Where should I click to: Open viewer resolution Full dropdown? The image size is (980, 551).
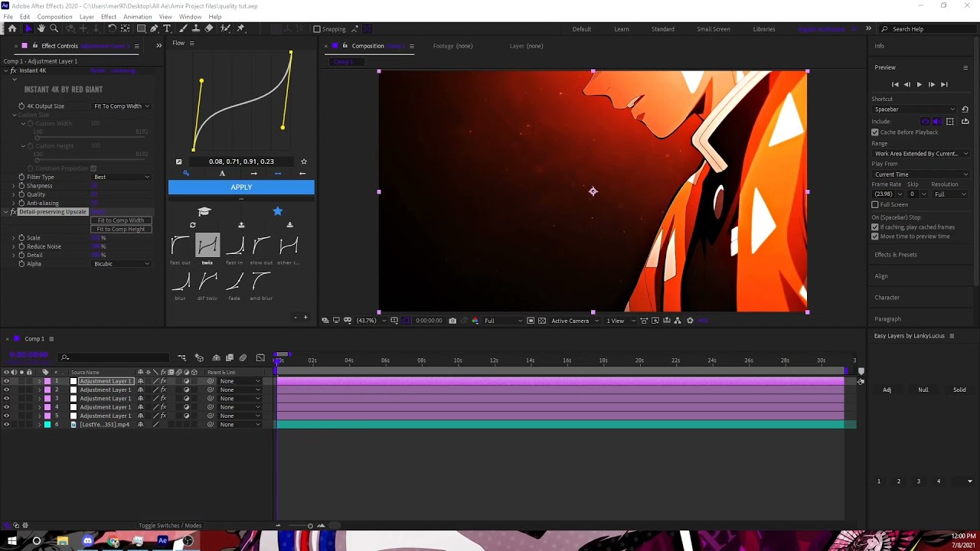[x=503, y=321]
